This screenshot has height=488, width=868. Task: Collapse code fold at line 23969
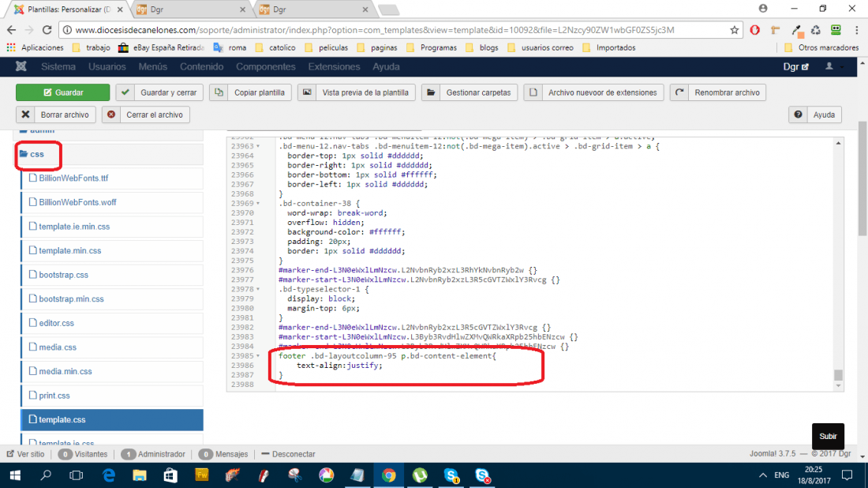[258, 203]
